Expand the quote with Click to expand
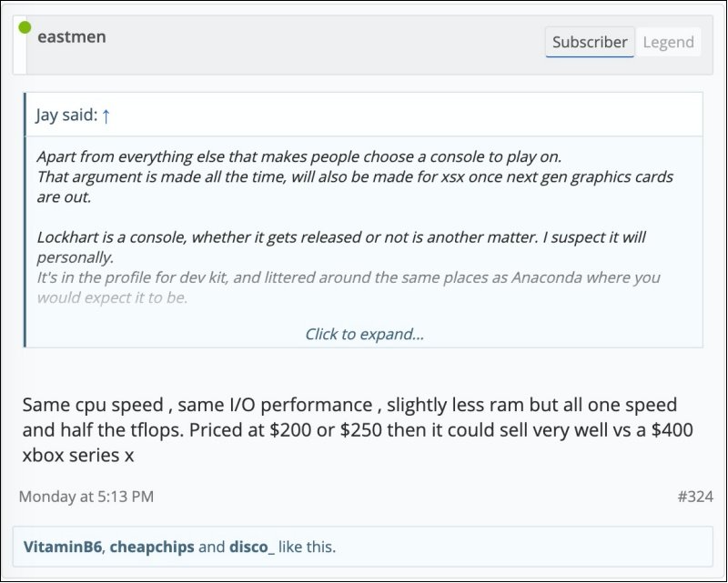 point(364,334)
